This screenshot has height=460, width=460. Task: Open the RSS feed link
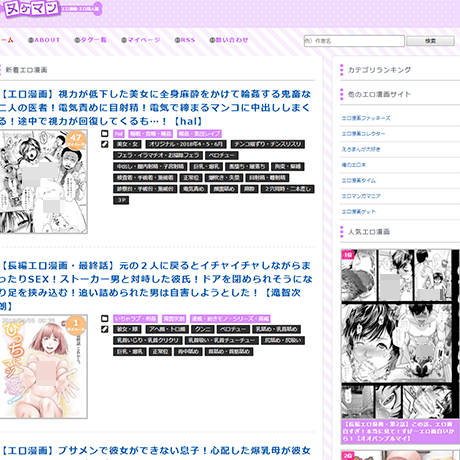click(x=185, y=40)
